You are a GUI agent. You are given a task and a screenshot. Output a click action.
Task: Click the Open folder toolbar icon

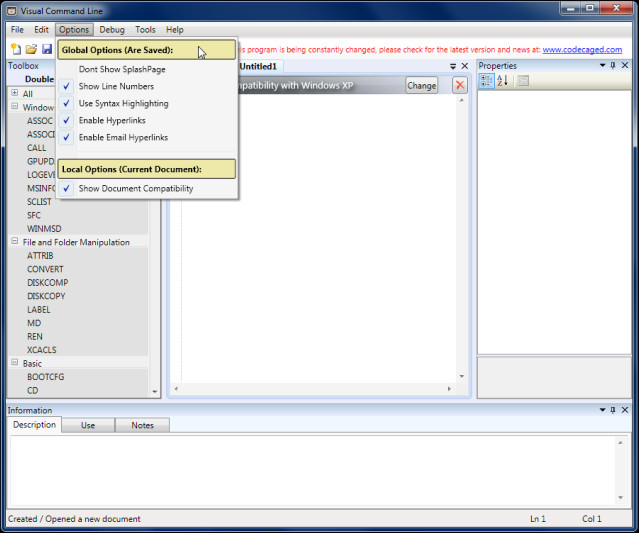(x=31, y=49)
